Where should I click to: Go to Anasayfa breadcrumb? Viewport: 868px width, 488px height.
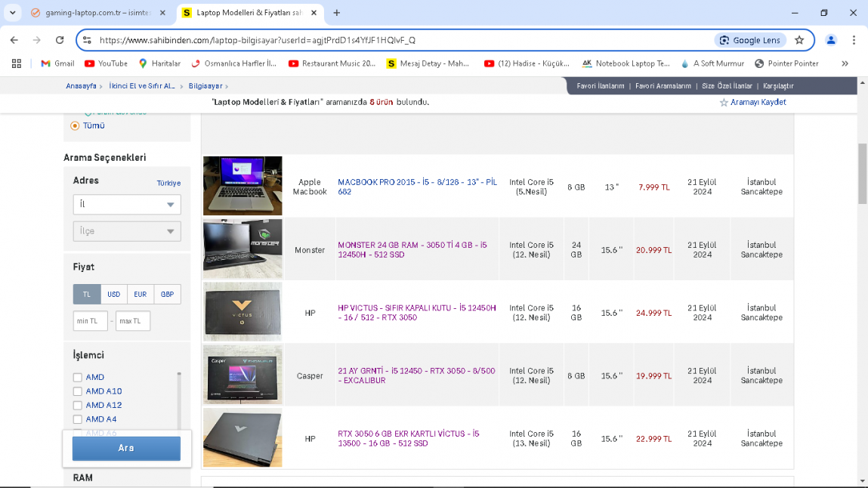coord(81,86)
